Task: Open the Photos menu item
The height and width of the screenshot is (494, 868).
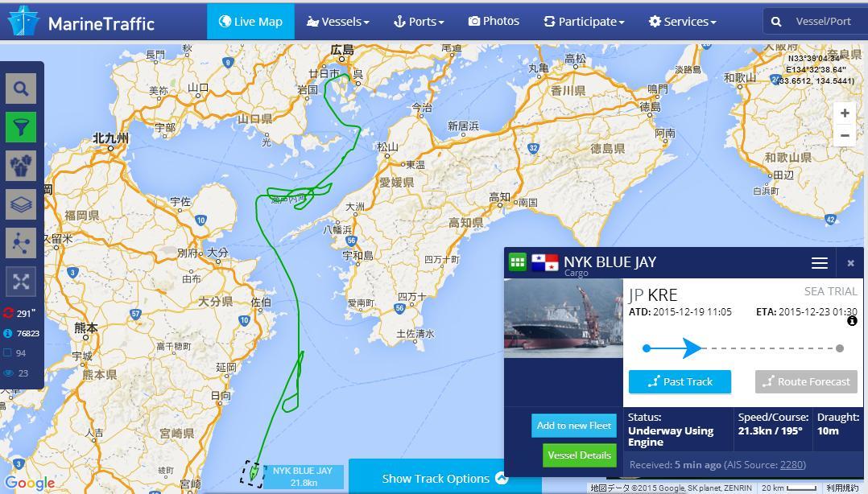Action: pos(494,22)
